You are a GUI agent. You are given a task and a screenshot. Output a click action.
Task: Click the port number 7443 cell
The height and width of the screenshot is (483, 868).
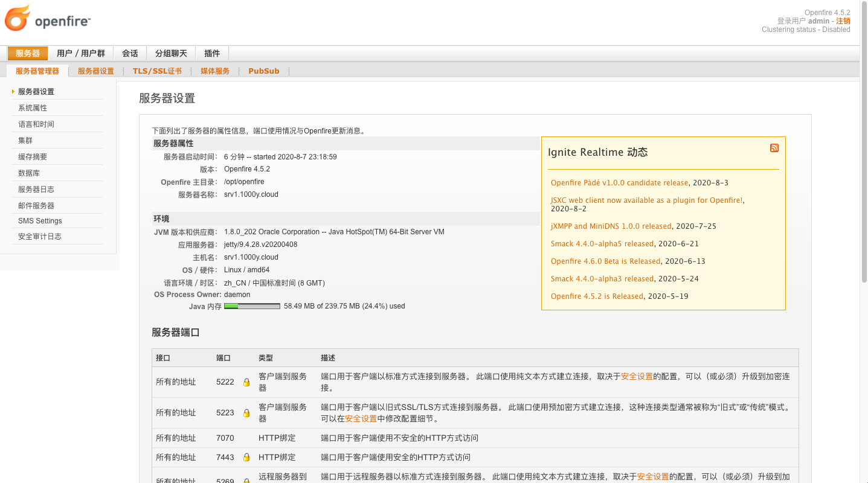[225, 458]
